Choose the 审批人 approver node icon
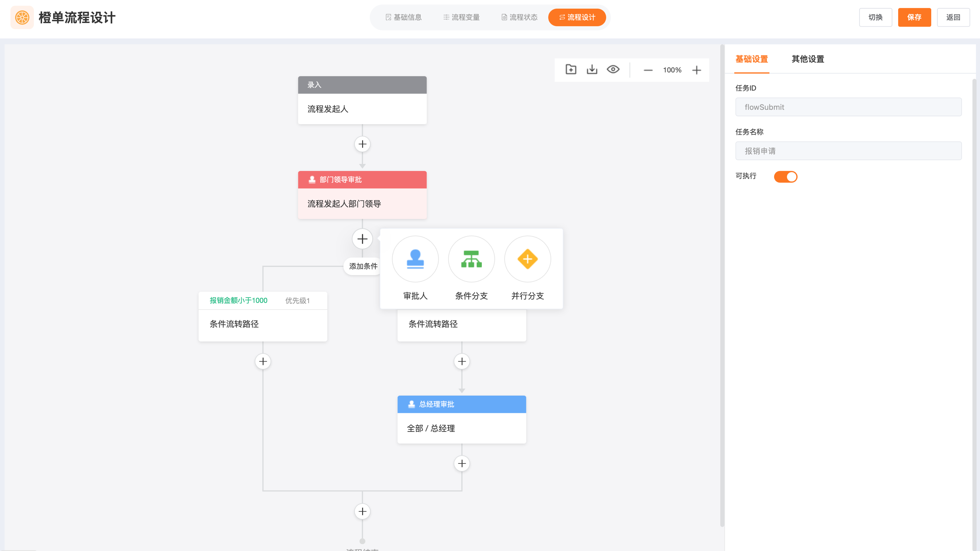 415,259
